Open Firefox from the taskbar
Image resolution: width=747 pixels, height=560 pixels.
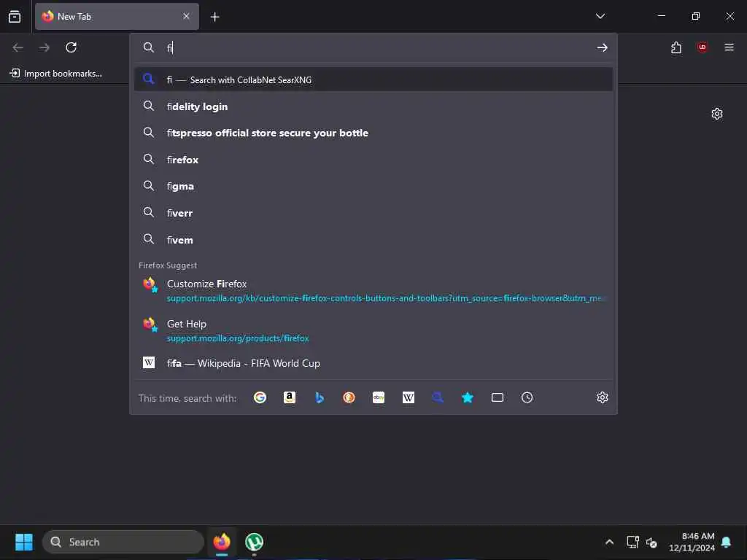tap(222, 542)
